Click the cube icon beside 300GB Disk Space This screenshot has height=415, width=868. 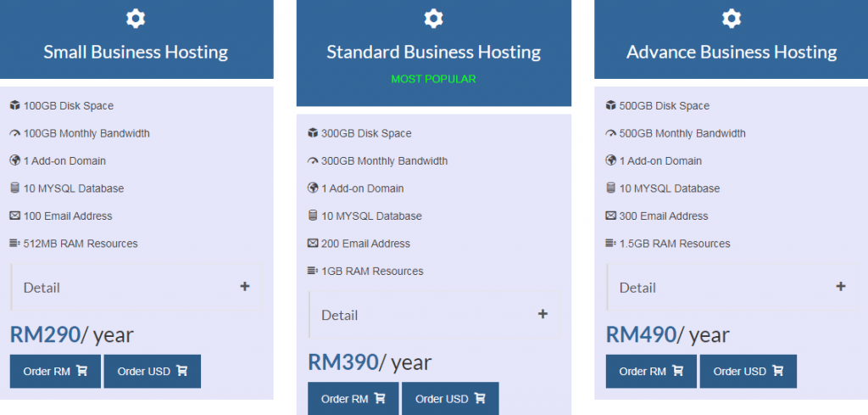[x=313, y=133]
